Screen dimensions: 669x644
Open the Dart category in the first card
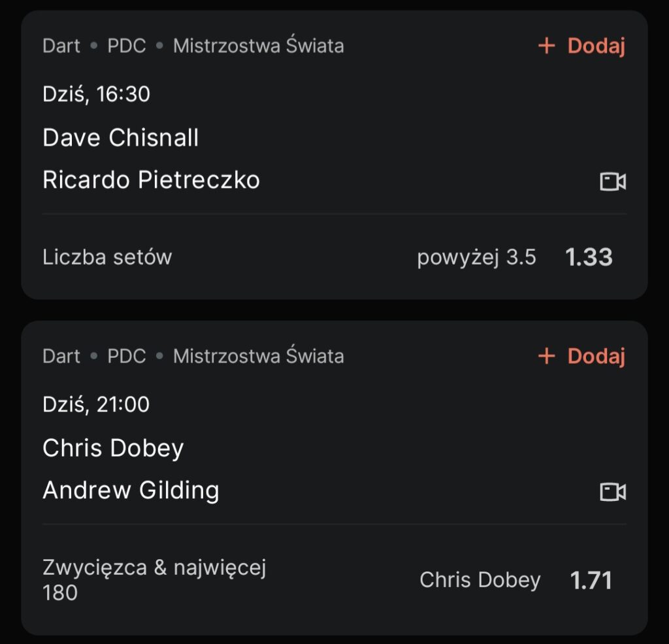click(61, 46)
